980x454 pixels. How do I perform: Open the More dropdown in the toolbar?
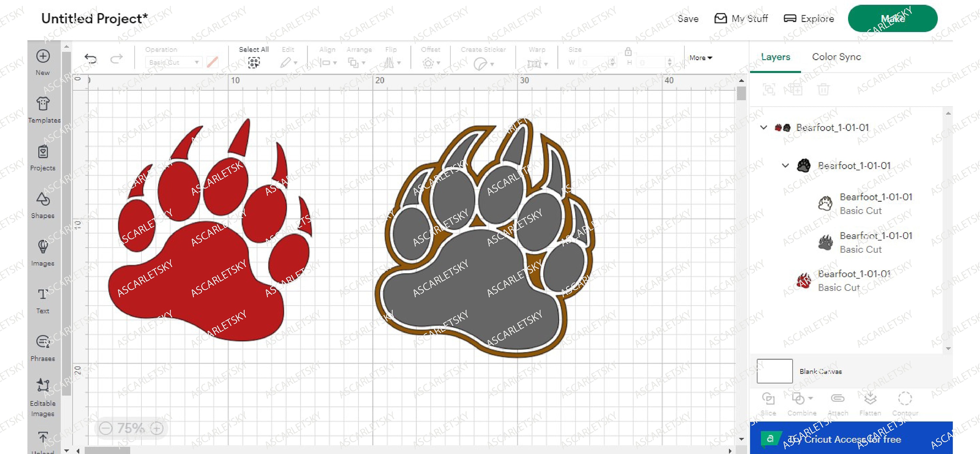[701, 58]
